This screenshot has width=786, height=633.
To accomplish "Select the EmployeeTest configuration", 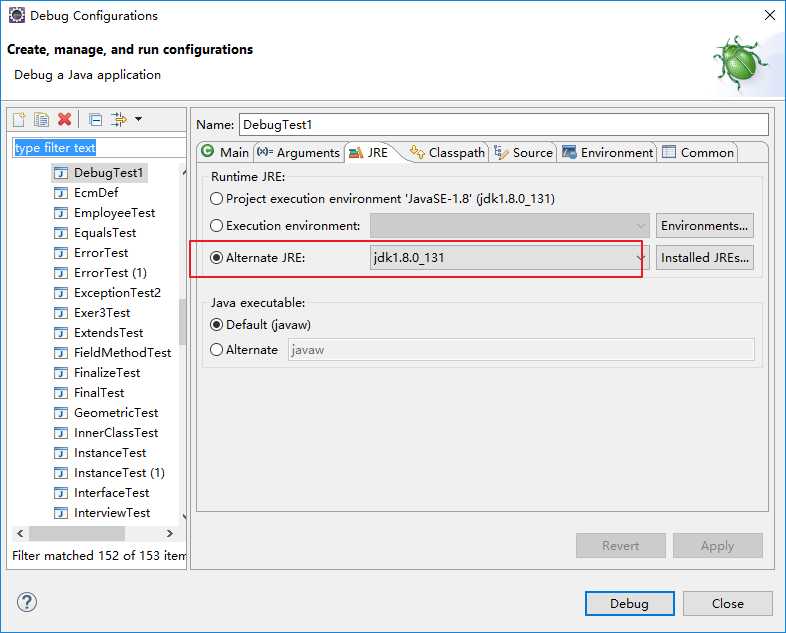I will pos(114,213).
